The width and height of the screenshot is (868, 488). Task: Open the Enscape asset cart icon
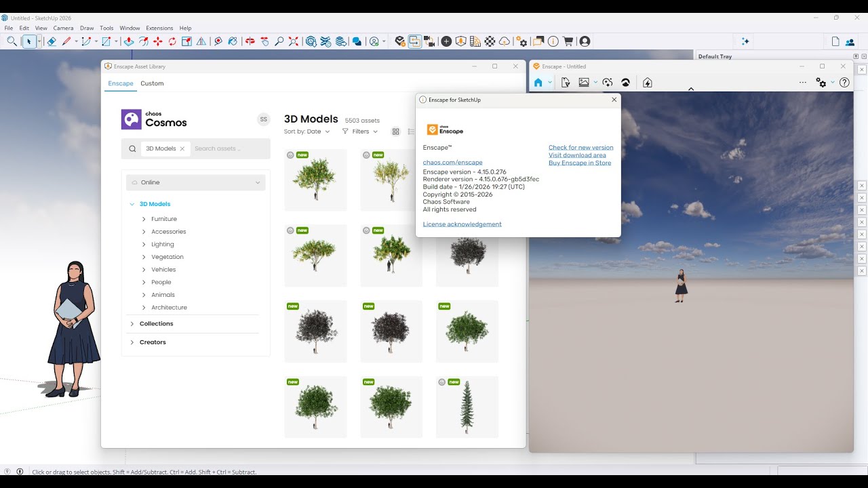pyautogui.click(x=568, y=41)
